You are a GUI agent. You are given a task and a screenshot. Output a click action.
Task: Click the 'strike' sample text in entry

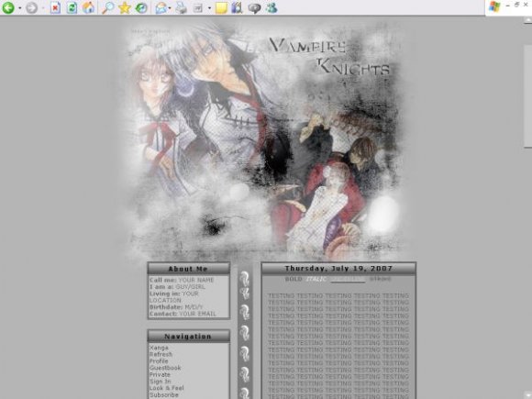pyautogui.click(x=380, y=279)
